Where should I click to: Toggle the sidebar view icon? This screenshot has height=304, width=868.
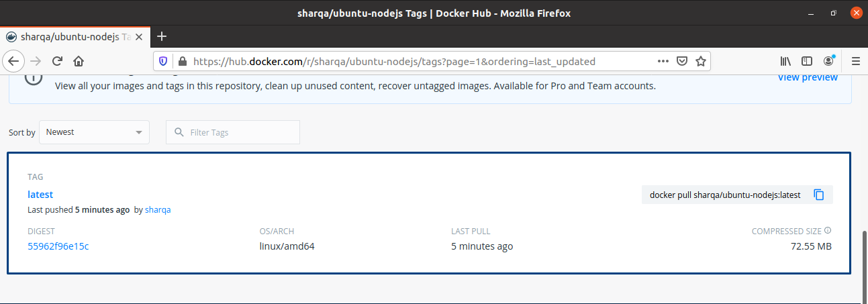click(807, 61)
